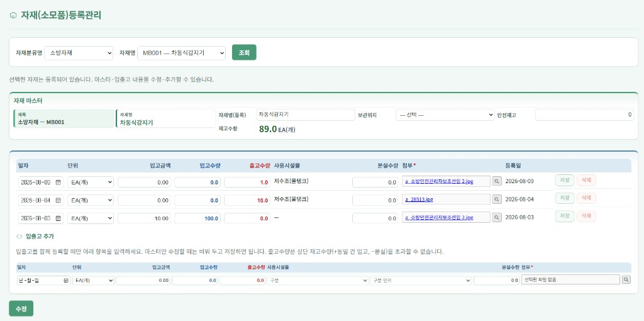
Task: Open attachment link in 2026-08-09 row
Action: click(439, 182)
